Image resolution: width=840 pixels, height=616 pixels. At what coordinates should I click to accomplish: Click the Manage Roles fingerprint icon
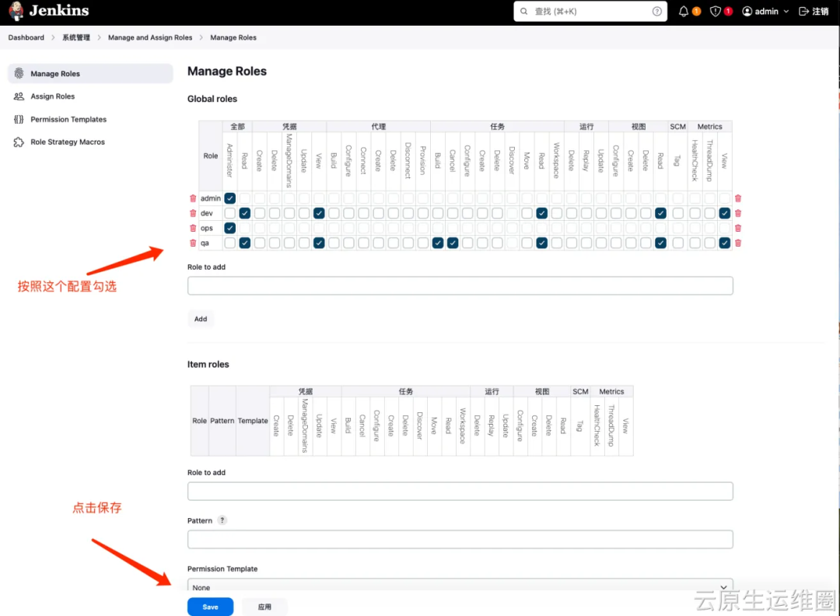pyautogui.click(x=19, y=73)
